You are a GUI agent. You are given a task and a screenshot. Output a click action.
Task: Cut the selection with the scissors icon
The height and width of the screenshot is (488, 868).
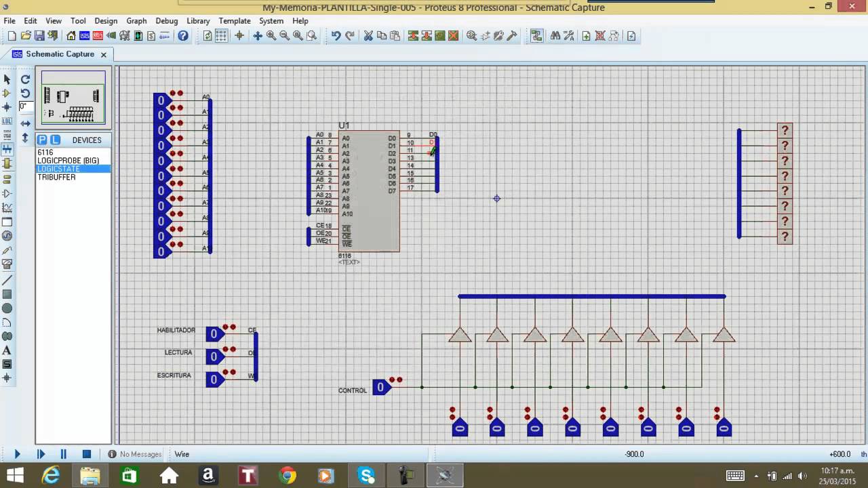coord(368,36)
